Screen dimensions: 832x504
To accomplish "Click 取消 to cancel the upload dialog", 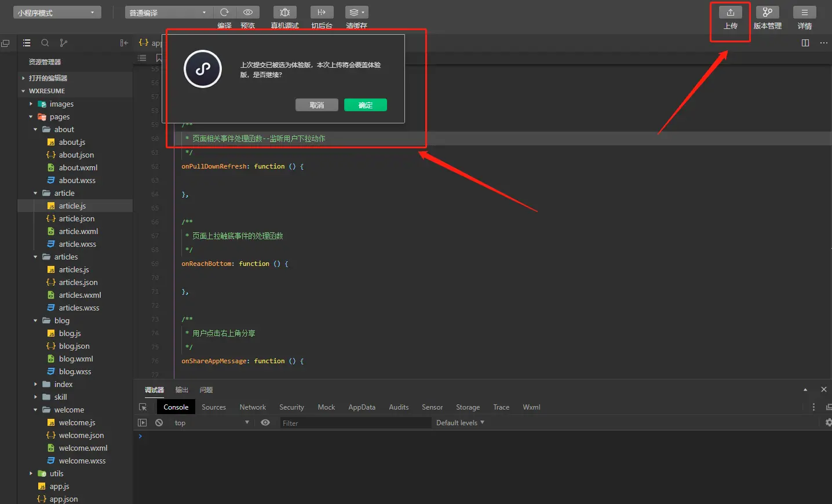I will [317, 105].
